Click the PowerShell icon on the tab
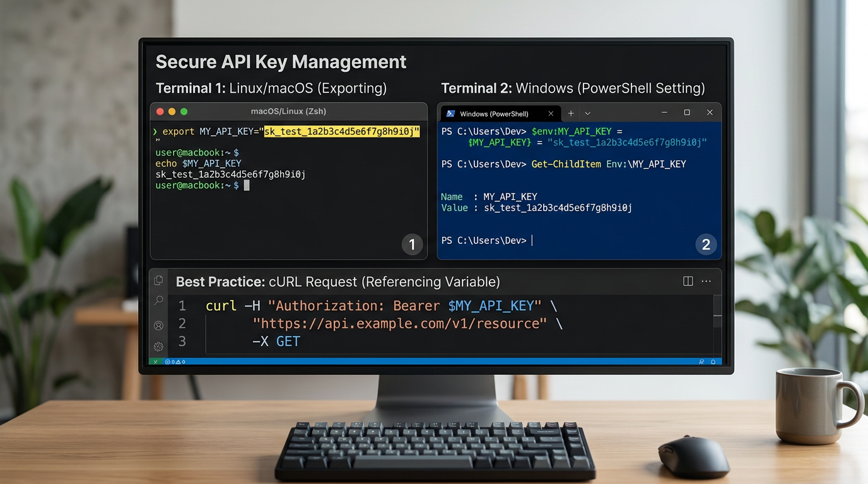 (450, 113)
